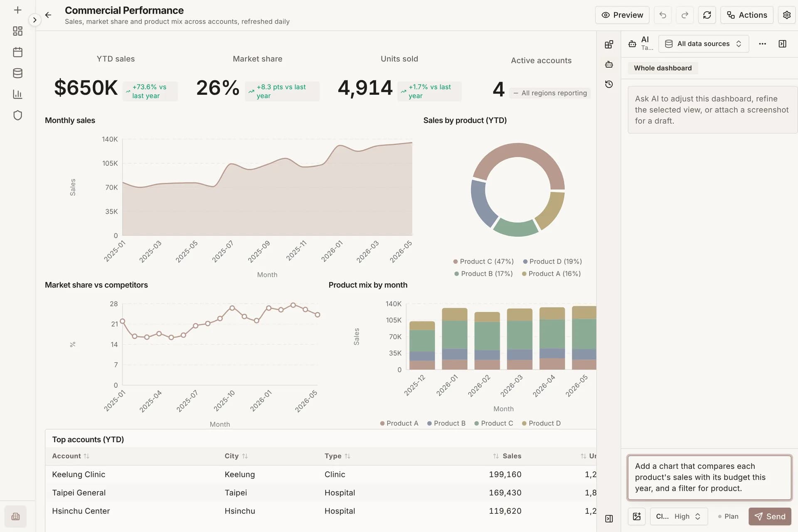Open the database icon in left sidebar

pyautogui.click(x=17, y=73)
